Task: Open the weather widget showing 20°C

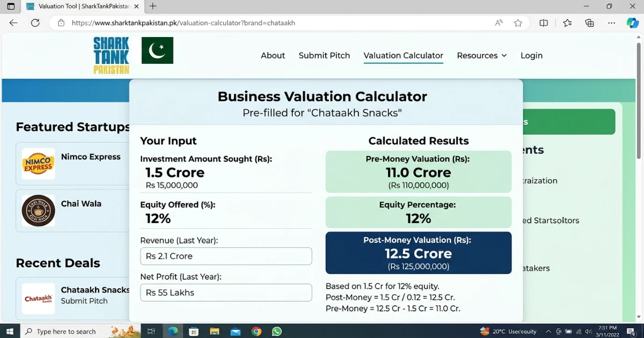Action: tap(508, 331)
